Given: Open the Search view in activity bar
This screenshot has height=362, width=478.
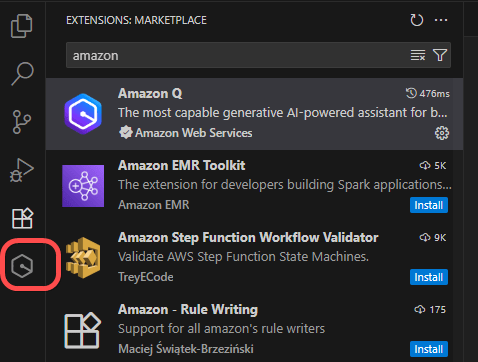Looking at the screenshot, I should 22,74.
